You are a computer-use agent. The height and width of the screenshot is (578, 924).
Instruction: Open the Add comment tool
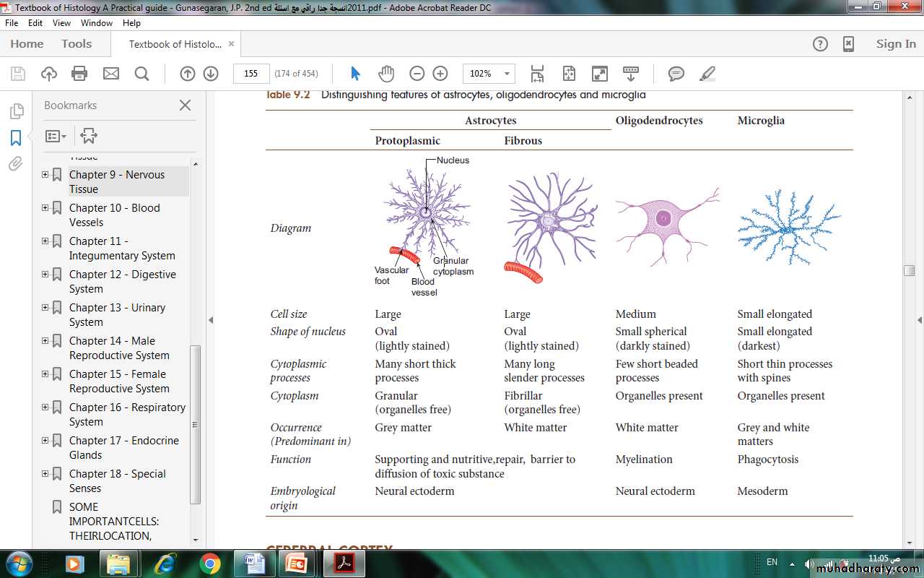pyautogui.click(x=676, y=74)
